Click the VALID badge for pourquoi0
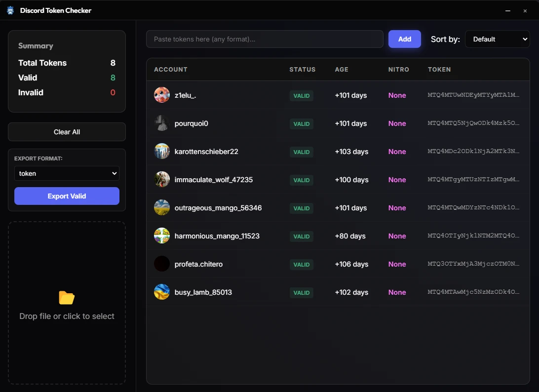The height and width of the screenshot is (392, 539). pos(302,124)
